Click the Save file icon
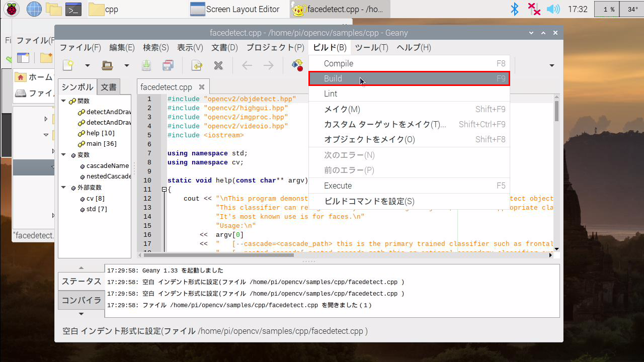Viewport: 644px width, 362px height. 146,65
